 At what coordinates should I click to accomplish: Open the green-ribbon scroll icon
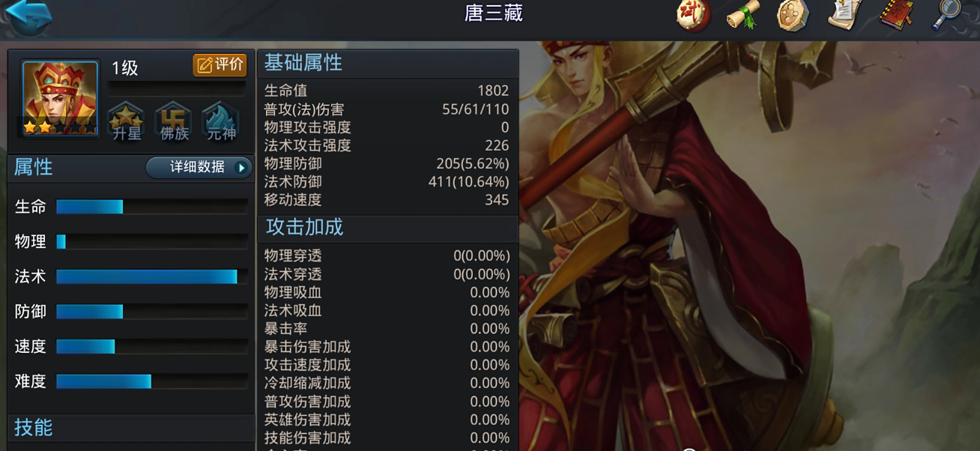coord(743,15)
